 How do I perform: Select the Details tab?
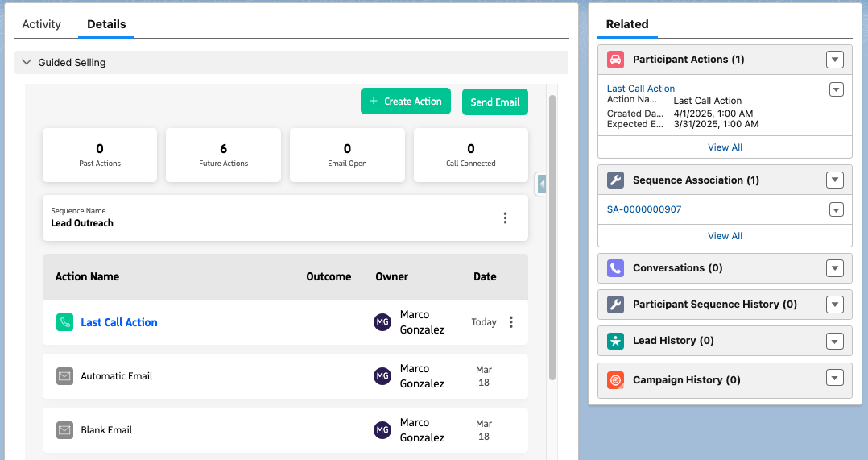(x=106, y=24)
